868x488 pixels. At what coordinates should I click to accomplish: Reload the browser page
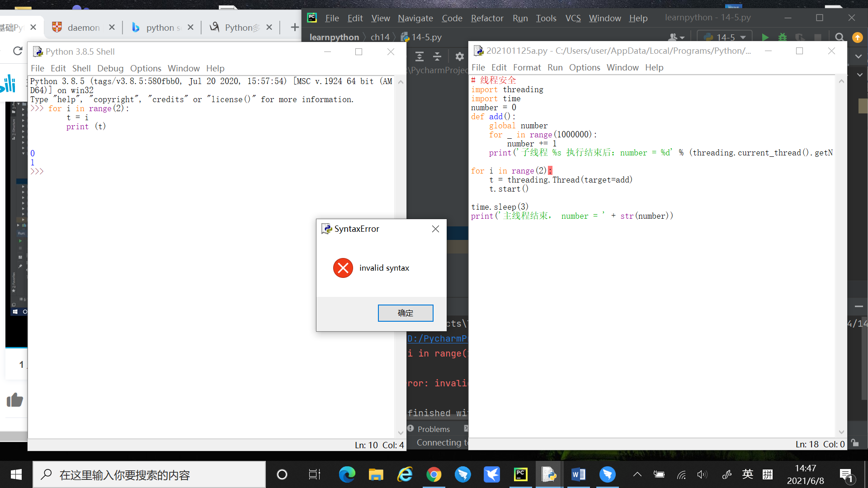pos(18,51)
